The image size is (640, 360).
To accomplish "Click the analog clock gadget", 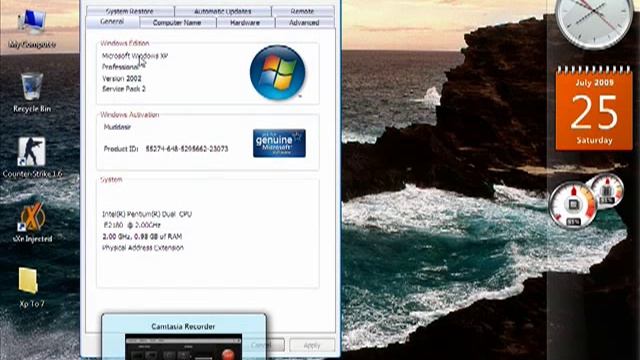I will [x=594, y=23].
